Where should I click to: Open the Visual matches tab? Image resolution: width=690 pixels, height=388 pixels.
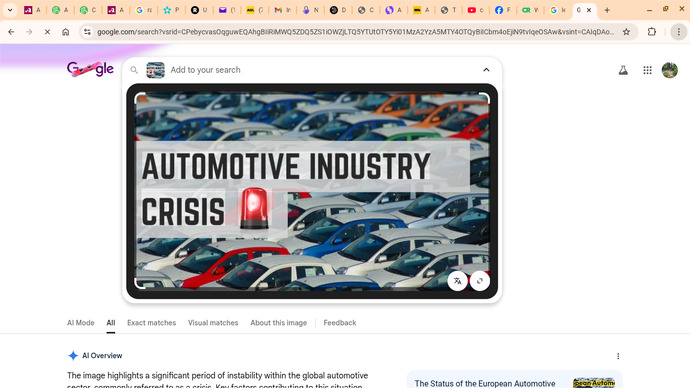(x=213, y=323)
